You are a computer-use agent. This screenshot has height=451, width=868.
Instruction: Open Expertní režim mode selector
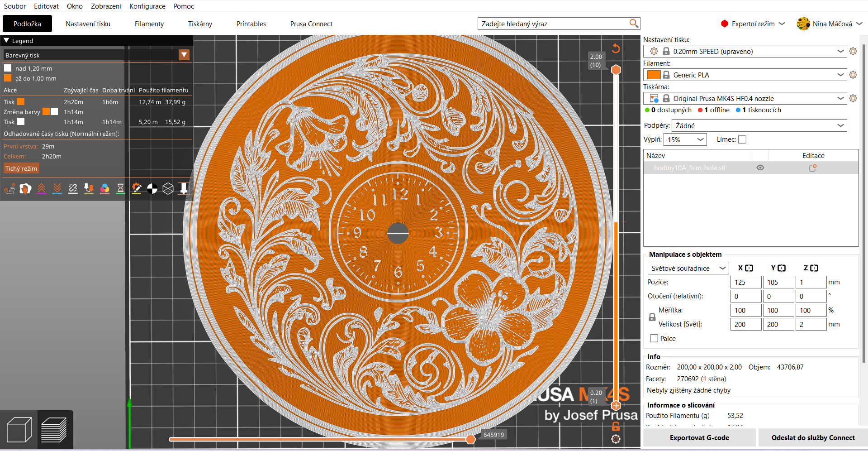753,24
